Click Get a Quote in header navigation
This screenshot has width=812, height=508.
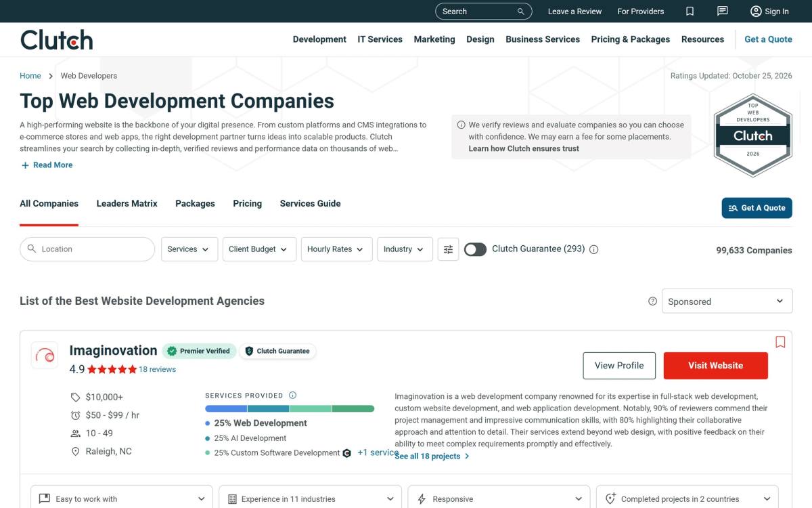pyautogui.click(x=768, y=39)
